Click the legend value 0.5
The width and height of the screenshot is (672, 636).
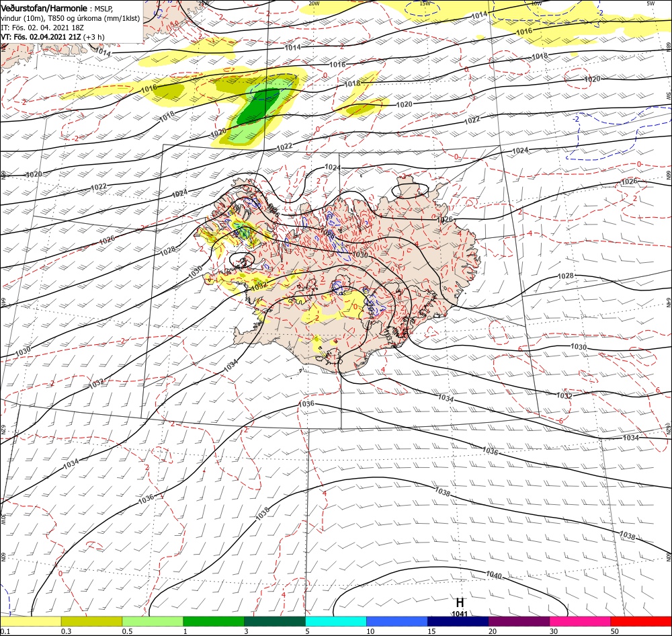pyautogui.click(x=127, y=631)
